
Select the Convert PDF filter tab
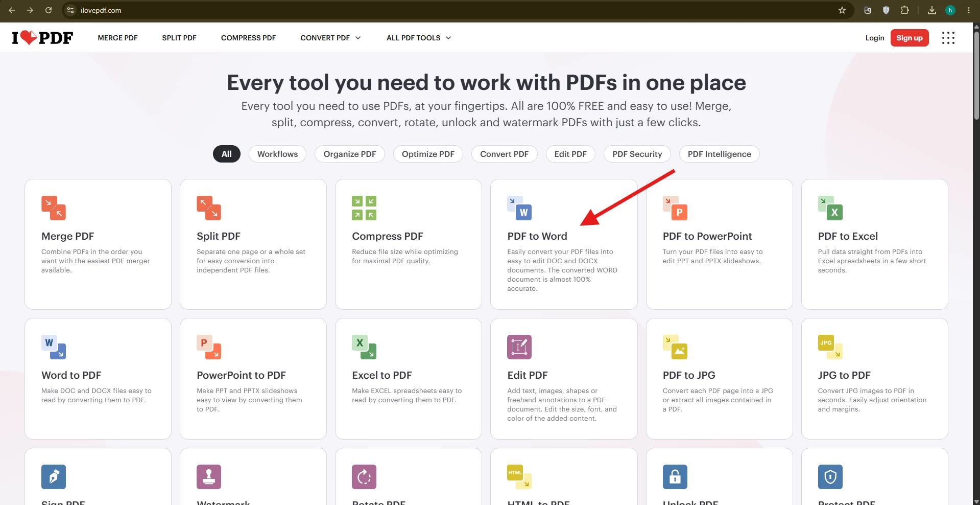pyautogui.click(x=505, y=154)
